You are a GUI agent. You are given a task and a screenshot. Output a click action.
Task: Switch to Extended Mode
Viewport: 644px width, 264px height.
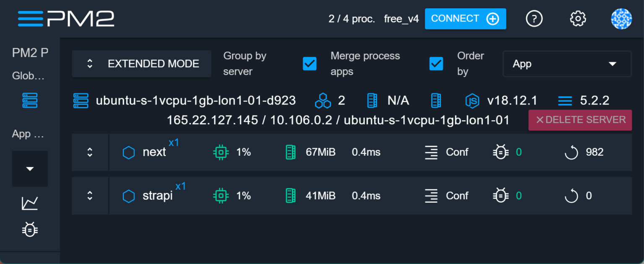point(141,64)
